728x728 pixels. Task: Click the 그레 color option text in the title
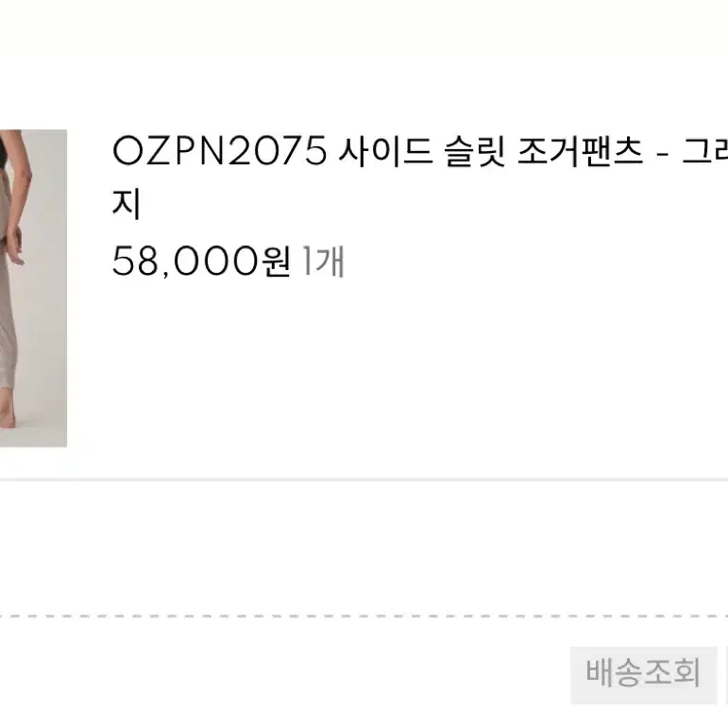pyautogui.click(x=704, y=151)
